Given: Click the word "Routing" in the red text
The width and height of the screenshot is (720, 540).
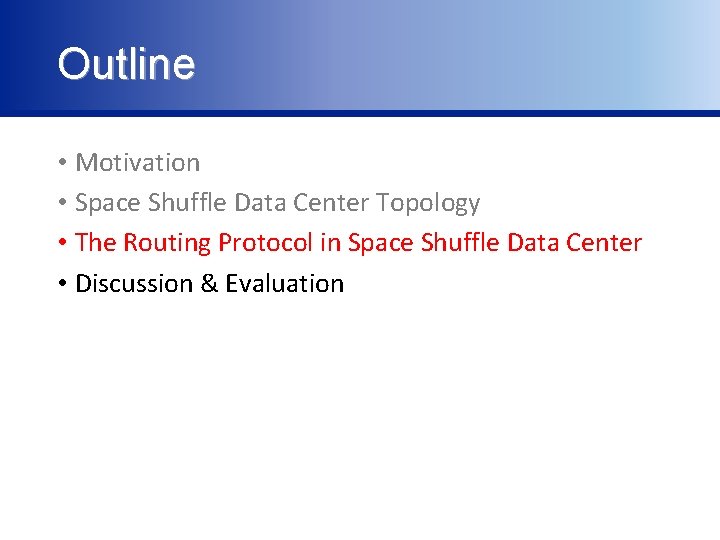Looking at the screenshot, I should [167, 243].
